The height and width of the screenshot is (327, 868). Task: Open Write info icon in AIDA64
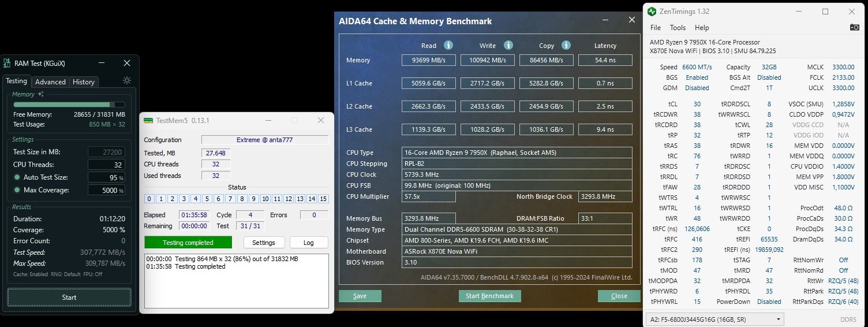tap(508, 45)
